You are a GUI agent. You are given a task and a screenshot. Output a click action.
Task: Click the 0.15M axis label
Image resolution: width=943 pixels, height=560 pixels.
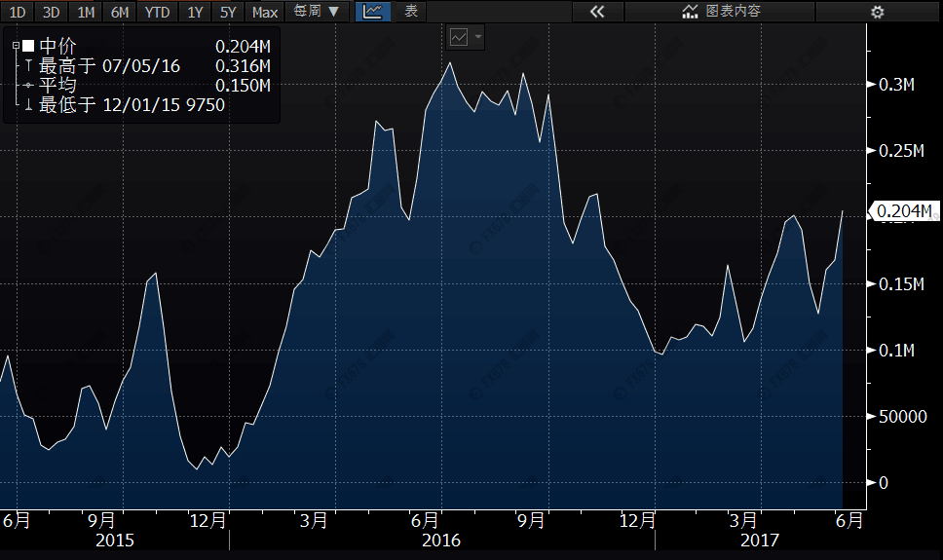[x=901, y=284]
